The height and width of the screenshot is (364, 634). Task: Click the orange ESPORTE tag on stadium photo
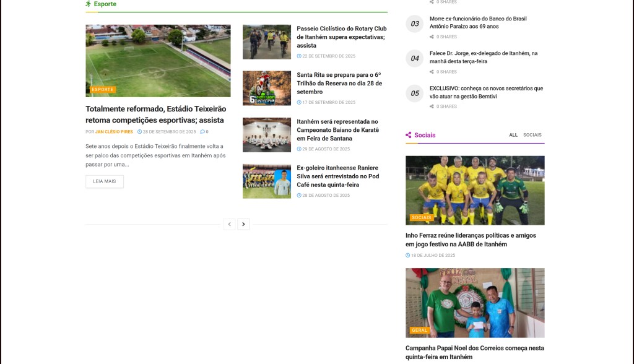102,90
